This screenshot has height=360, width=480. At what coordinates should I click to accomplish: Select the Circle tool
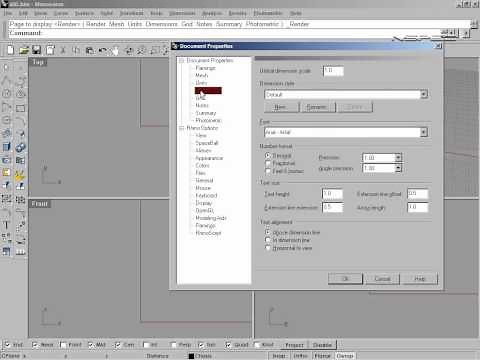pos(6,94)
